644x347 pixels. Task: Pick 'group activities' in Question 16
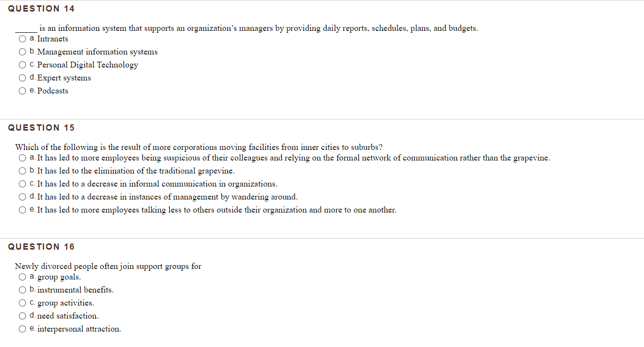[22, 303]
